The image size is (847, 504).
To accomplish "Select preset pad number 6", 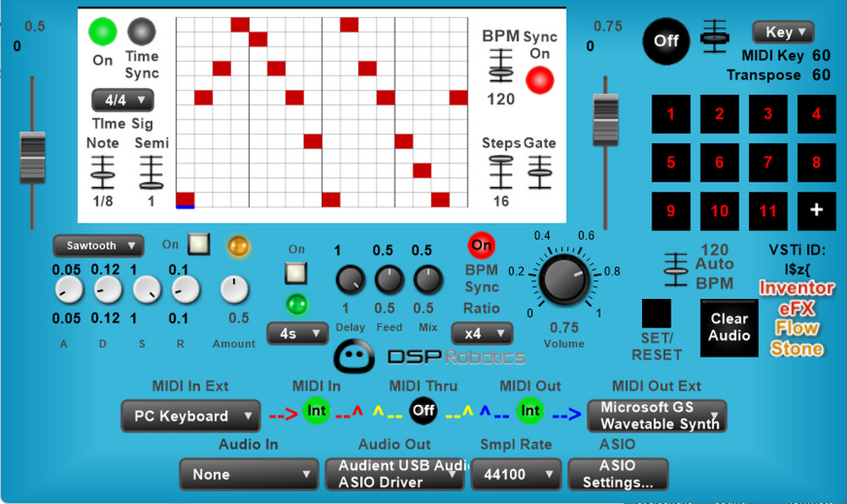I will [719, 162].
